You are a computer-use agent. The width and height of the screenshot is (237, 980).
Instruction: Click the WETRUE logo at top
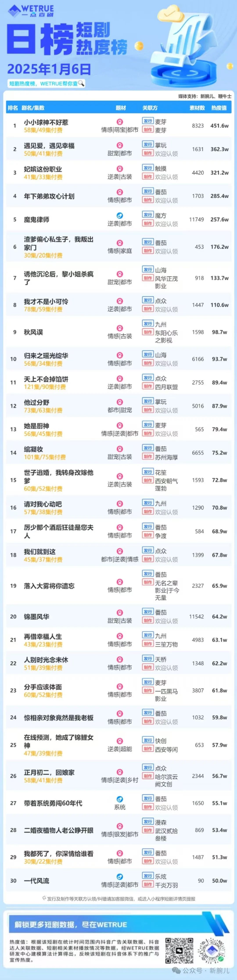[x=31, y=11]
